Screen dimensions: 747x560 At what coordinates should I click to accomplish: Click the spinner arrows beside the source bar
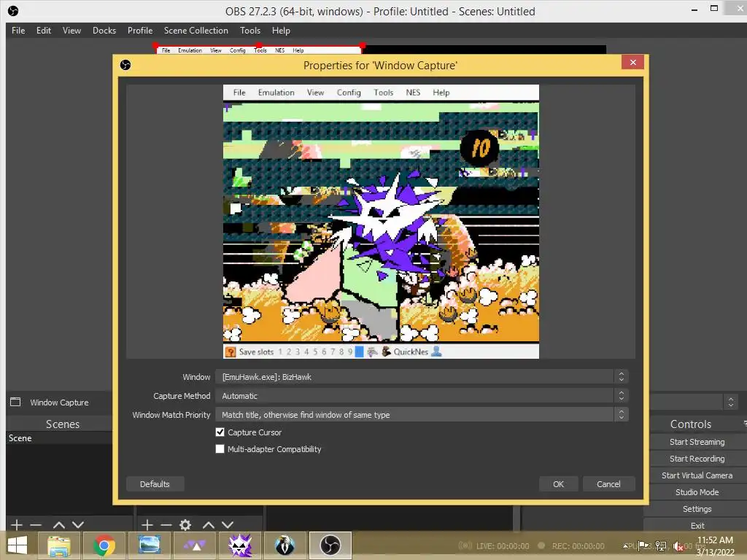tap(731, 402)
